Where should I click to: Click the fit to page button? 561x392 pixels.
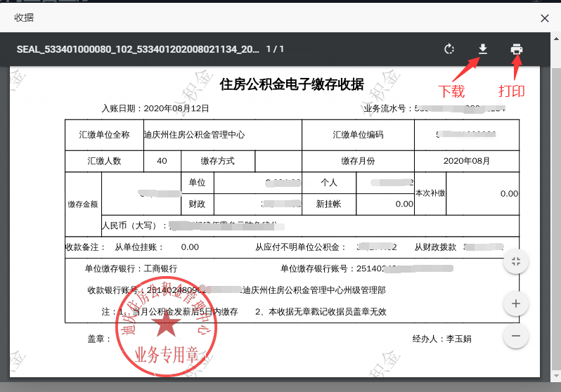tap(515, 261)
